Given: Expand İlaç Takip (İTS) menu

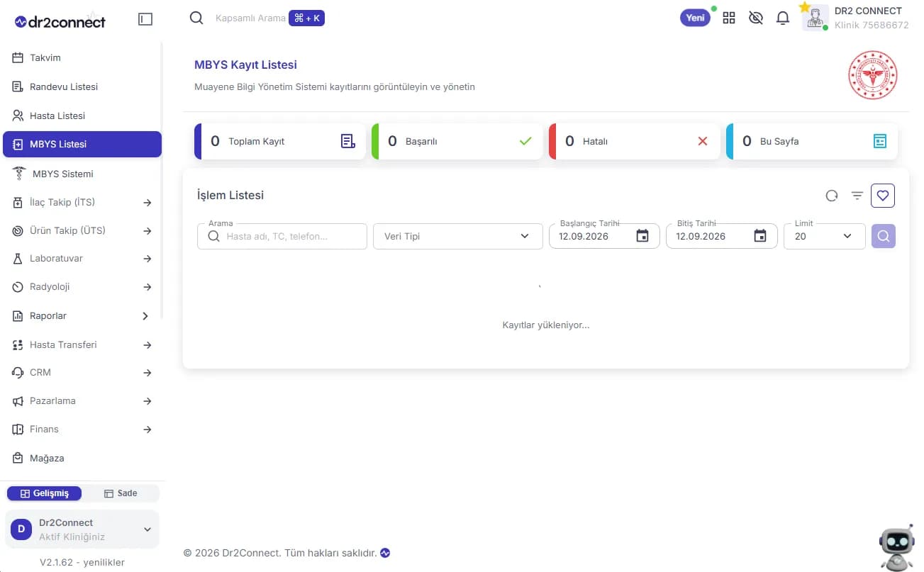Looking at the screenshot, I should [x=82, y=202].
